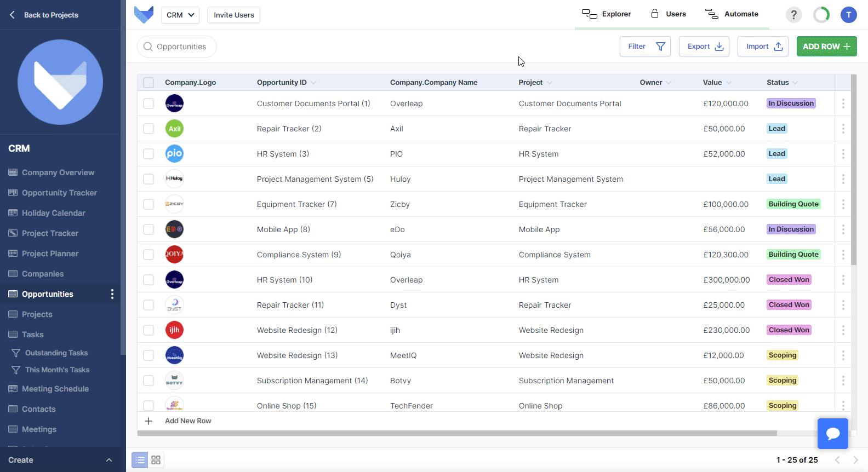Open the help question mark icon
This screenshot has width=868, height=472.
tap(793, 15)
